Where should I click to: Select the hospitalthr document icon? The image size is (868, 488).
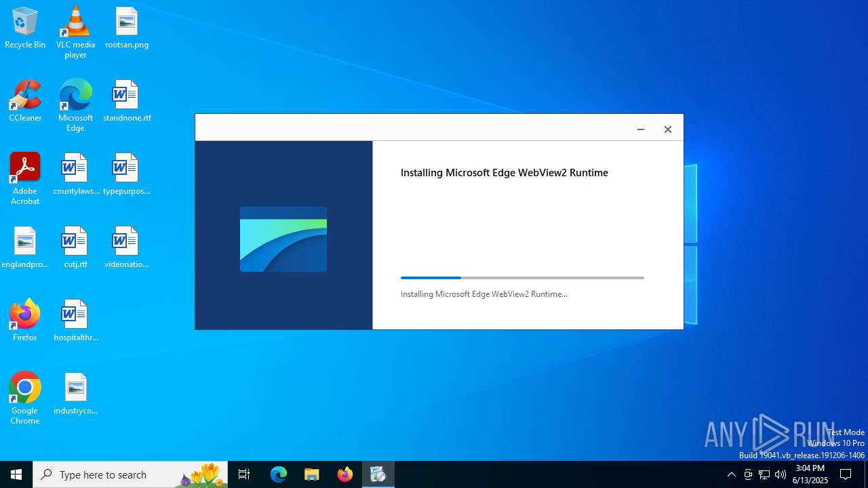(x=75, y=321)
